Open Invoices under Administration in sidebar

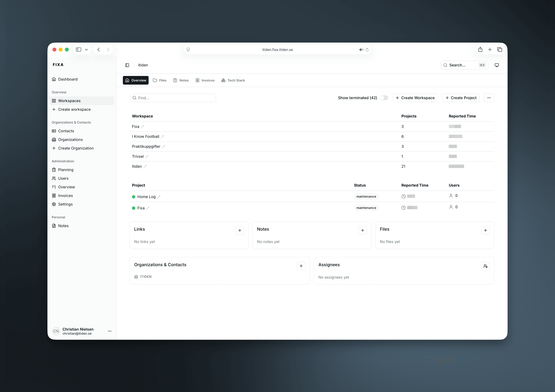(82, 196)
